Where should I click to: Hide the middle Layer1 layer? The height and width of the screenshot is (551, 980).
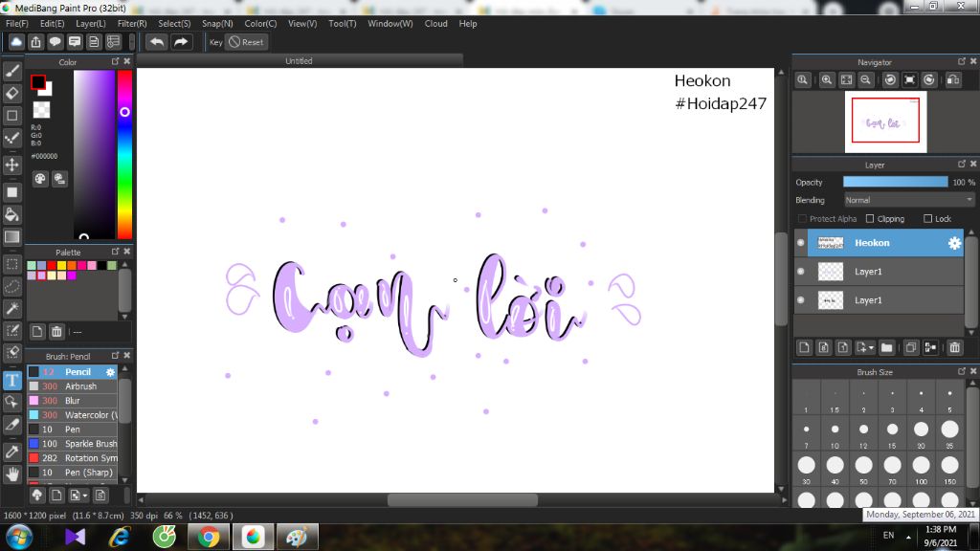[801, 271]
